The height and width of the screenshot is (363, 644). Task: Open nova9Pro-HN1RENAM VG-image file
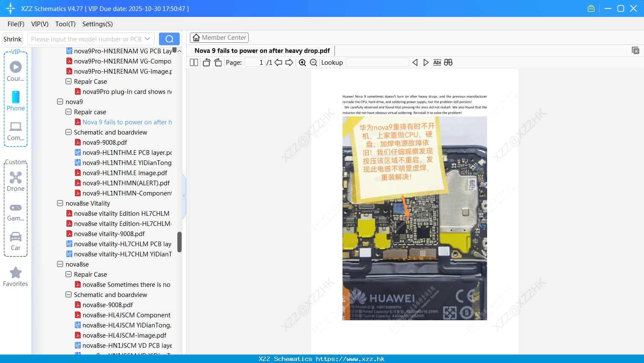tap(123, 71)
